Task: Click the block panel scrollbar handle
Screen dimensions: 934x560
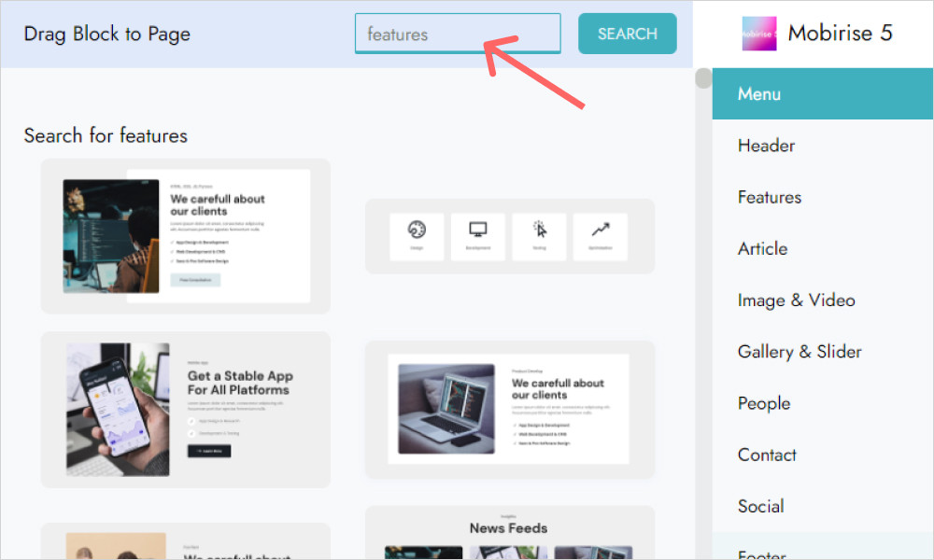Action: [702, 79]
